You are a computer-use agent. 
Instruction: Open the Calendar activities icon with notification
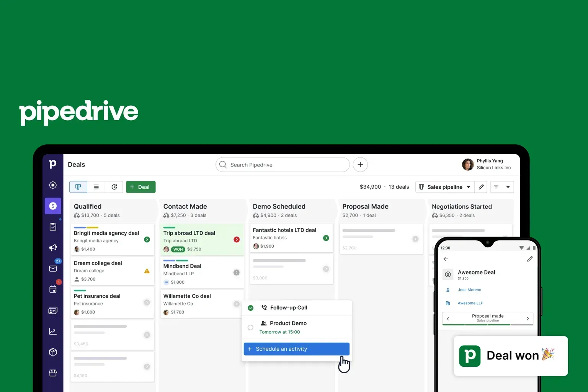point(53,289)
